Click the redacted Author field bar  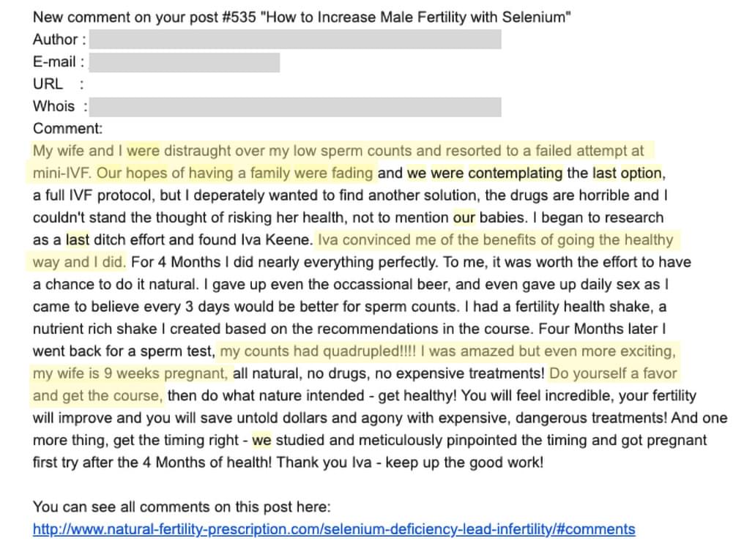click(295, 40)
